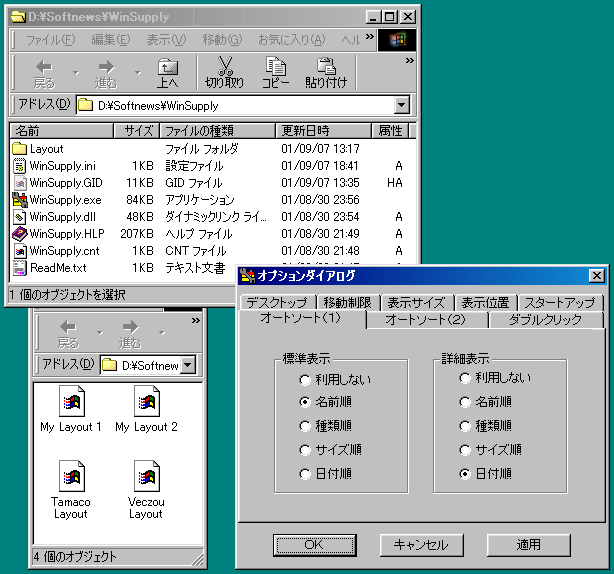Open the 編集(E) menu
614x574 pixels.
tap(111, 40)
